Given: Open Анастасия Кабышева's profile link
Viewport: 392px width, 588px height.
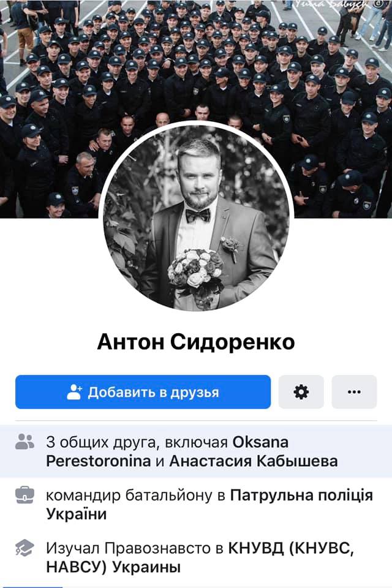Looking at the screenshot, I should click(254, 461).
